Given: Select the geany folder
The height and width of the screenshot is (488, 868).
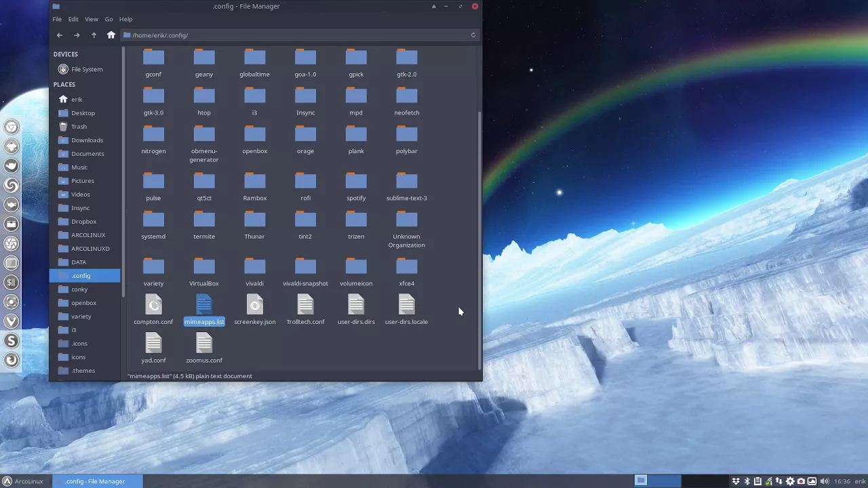Looking at the screenshot, I should tap(204, 62).
